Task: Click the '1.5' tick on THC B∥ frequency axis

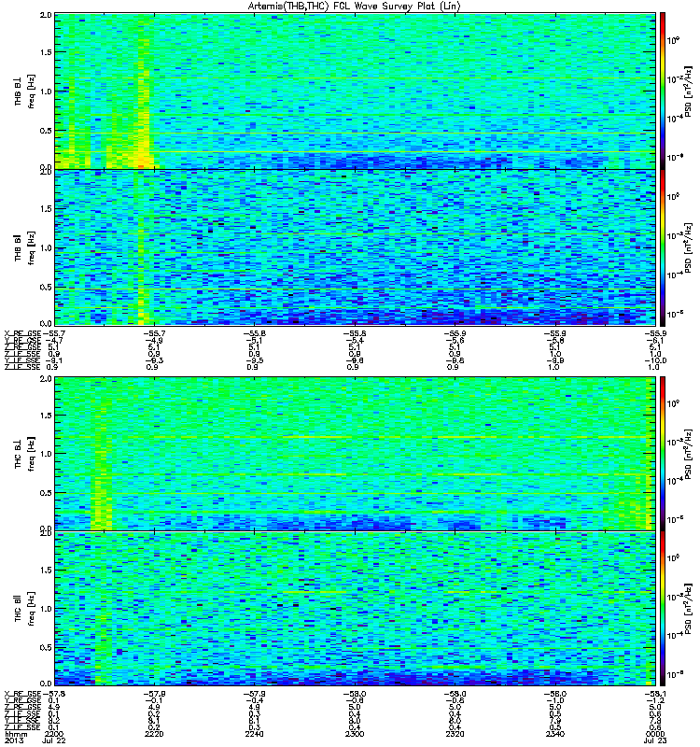Action: pyautogui.click(x=46, y=571)
